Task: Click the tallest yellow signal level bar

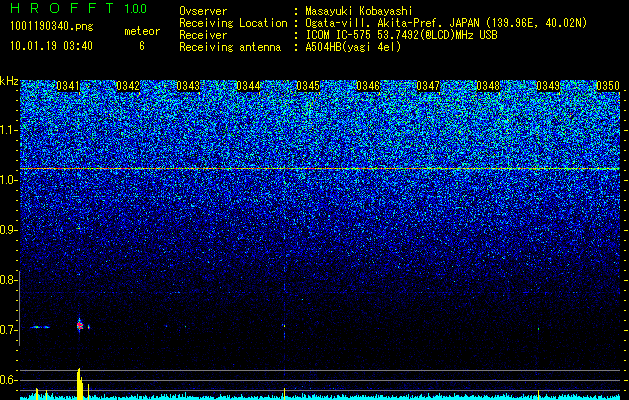Action: [x=79, y=383]
